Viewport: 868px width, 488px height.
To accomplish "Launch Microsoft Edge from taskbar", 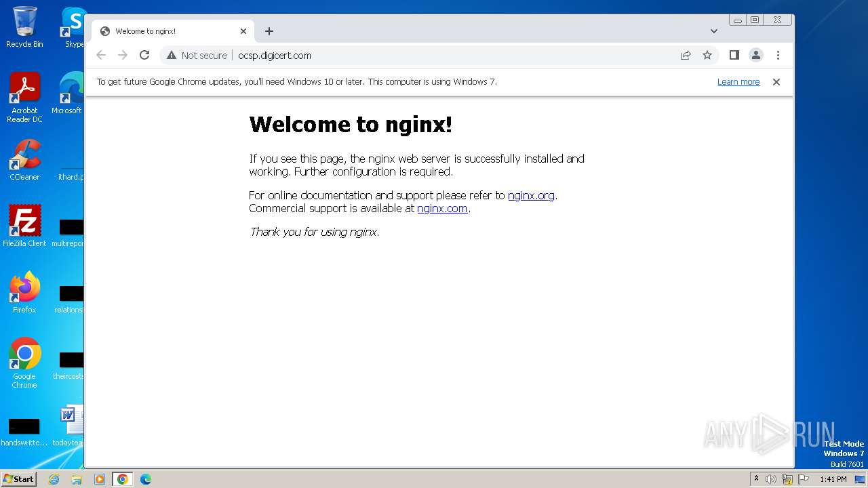I will (146, 479).
